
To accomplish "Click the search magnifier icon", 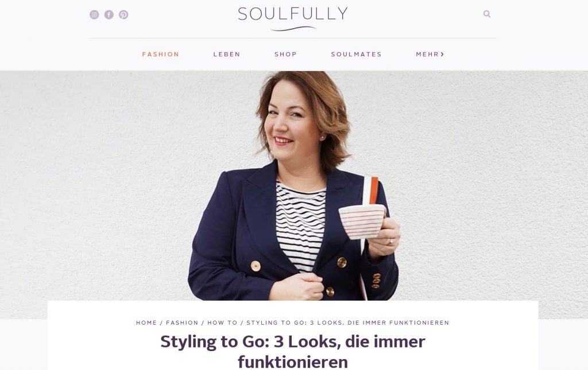I will pos(487,14).
